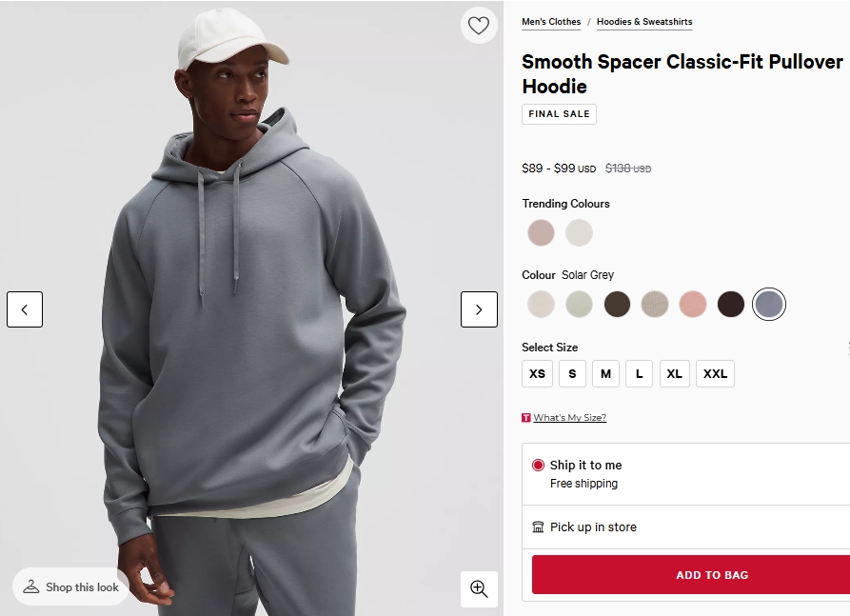The height and width of the screenshot is (616, 850).
Task: Select the Solar Grey colour swatch
Action: point(769,305)
